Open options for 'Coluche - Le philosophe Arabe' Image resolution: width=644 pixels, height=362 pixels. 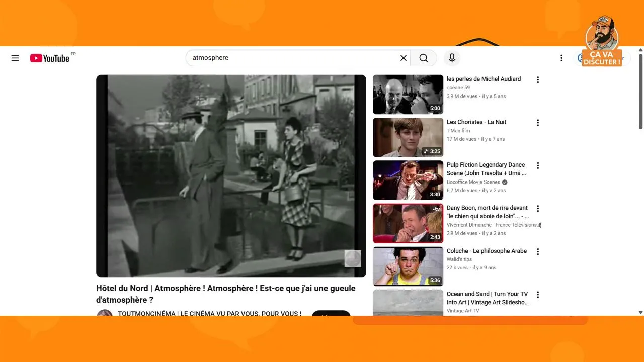[538, 251]
